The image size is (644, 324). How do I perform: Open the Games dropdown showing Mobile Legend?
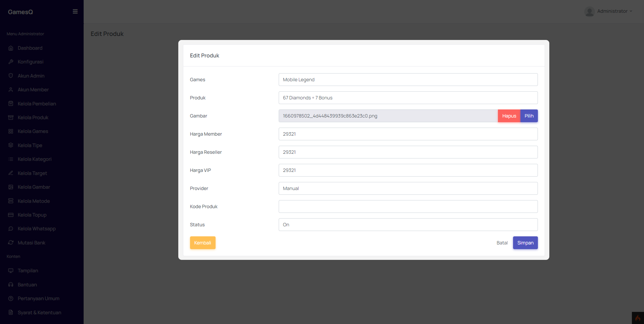(408, 80)
